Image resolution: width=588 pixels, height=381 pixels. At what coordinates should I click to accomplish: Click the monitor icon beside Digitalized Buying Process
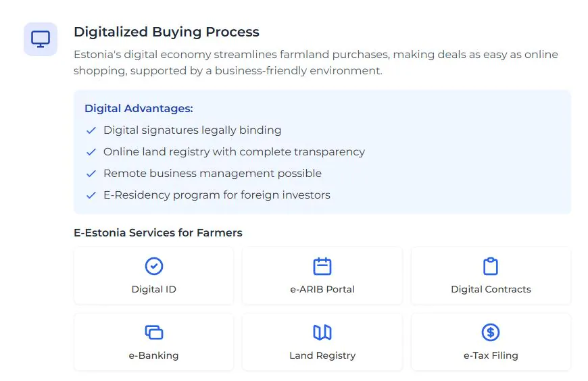pos(41,39)
